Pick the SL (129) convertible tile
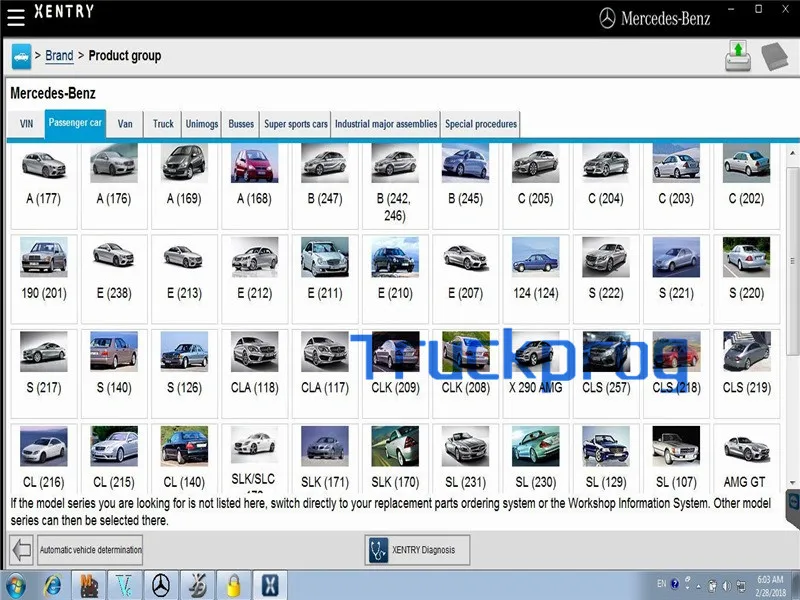The image size is (800, 600). tap(606, 458)
